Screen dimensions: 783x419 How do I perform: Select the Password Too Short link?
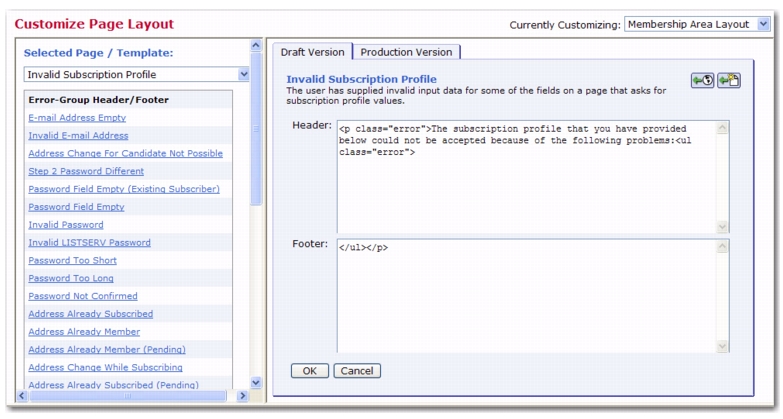coord(72,260)
